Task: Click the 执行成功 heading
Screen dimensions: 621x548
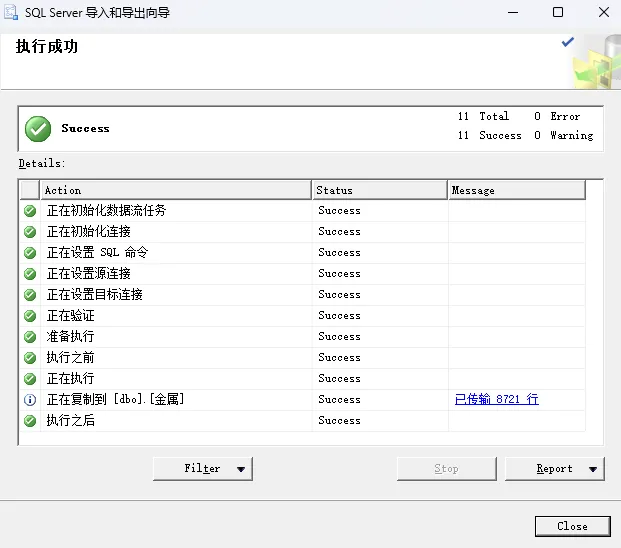Action: click(47, 47)
